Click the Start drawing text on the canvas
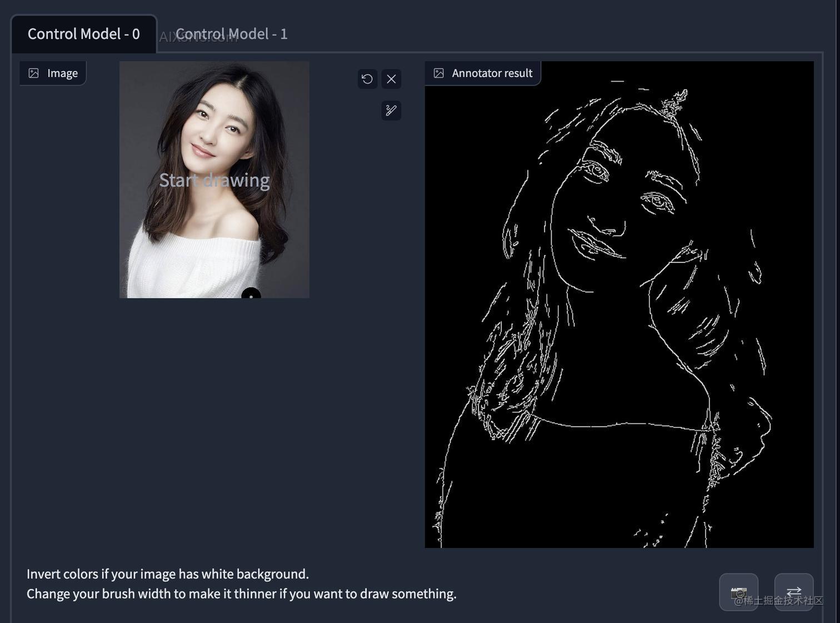 [214, 180]
